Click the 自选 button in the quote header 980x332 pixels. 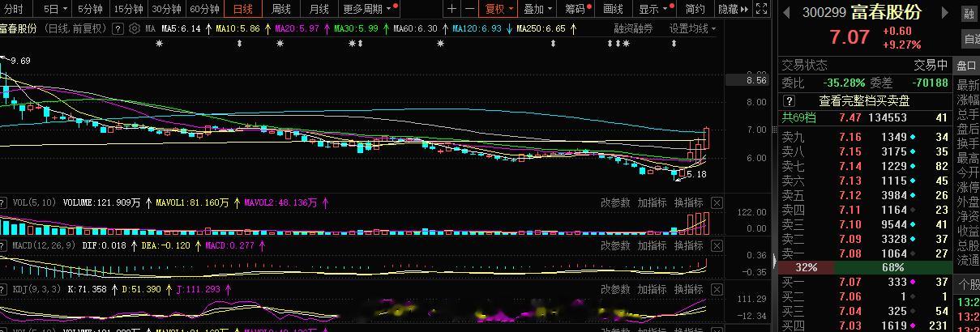pyautogui.click(x=971, y=38)
